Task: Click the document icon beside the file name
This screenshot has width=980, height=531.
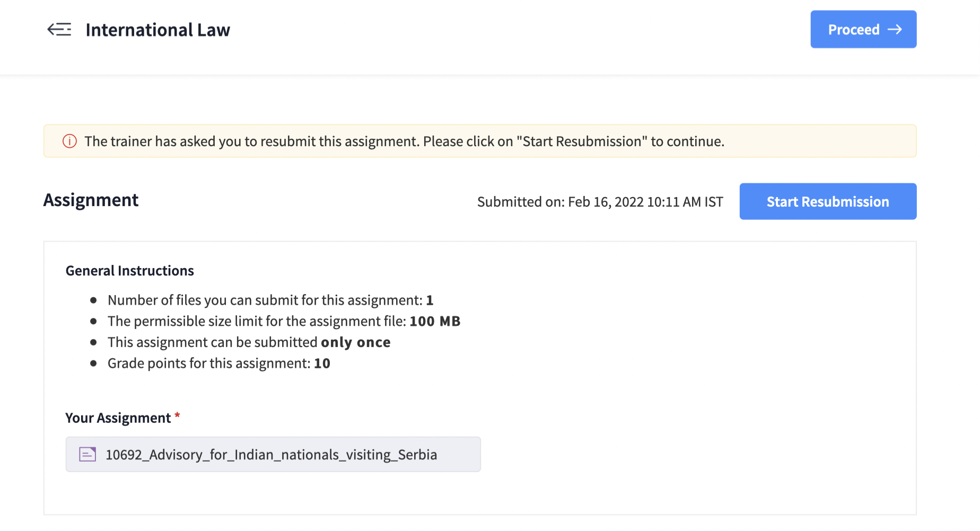Action: pos(87,454)
